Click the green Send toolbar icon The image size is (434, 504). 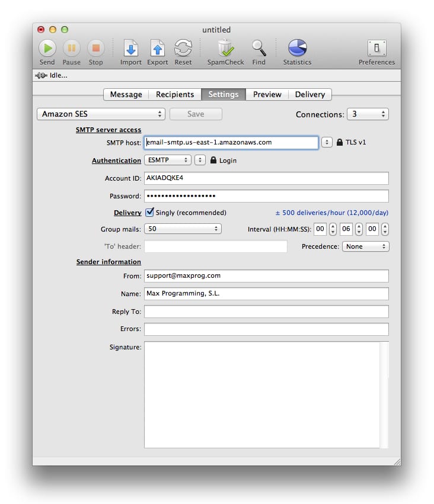tap(47, 48)
